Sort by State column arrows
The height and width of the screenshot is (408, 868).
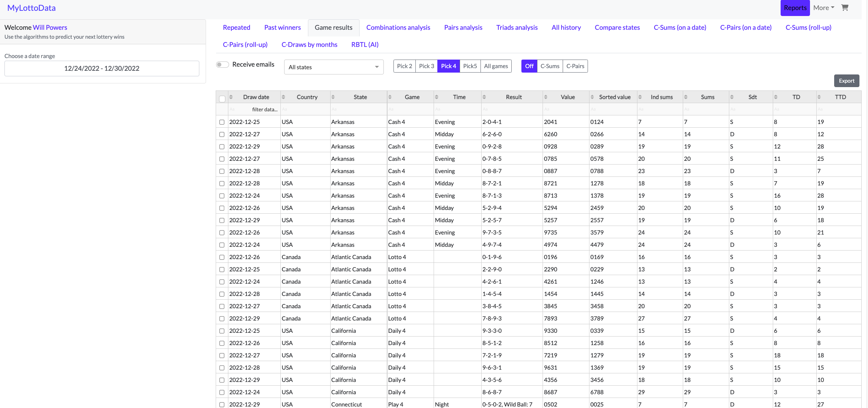(333, 97)
